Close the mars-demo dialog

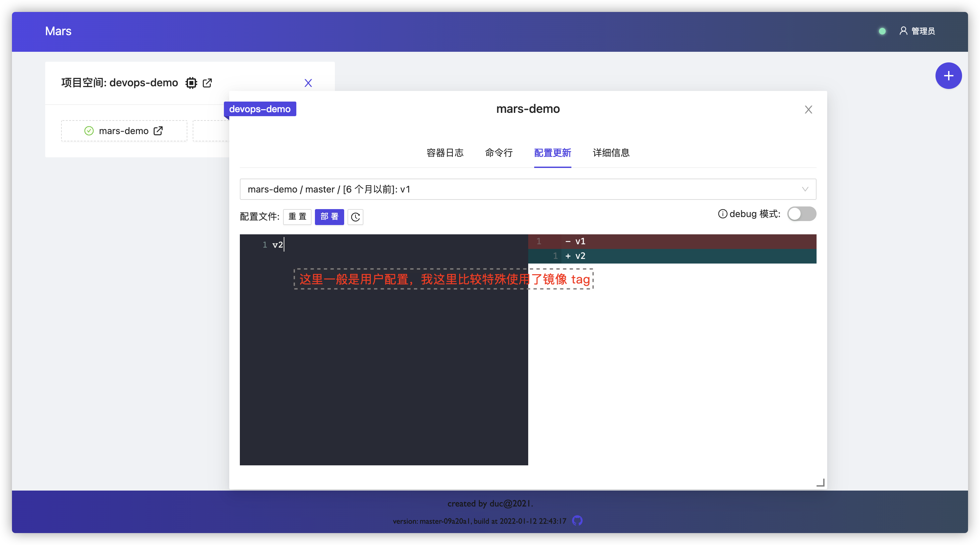(809, 110)
